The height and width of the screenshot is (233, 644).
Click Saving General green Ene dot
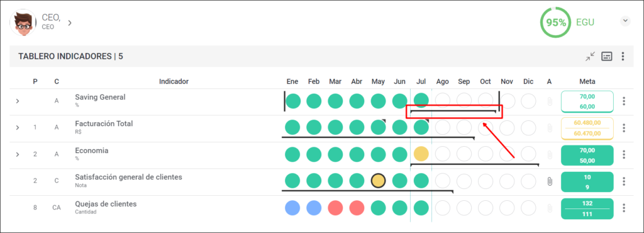click(293, 101)
